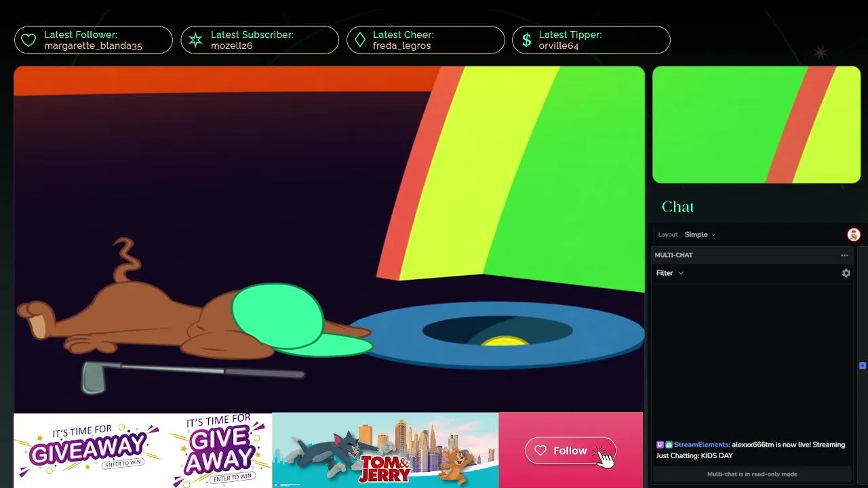
Task: Click follower name margarette_blanda35
Action: 93,46
